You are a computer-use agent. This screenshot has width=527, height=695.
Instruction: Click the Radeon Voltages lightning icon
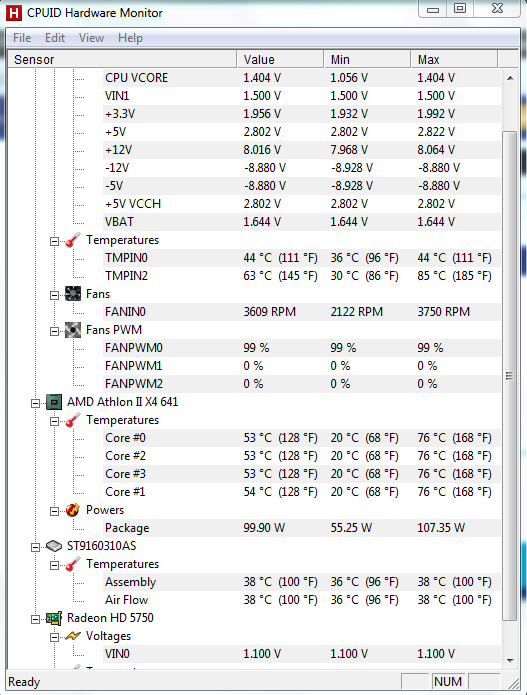(73, 636)
